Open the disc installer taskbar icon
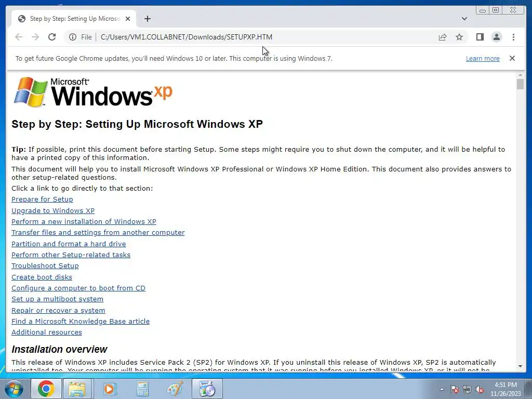The width and height of the screenshot is (532, 399). [207, 389]
